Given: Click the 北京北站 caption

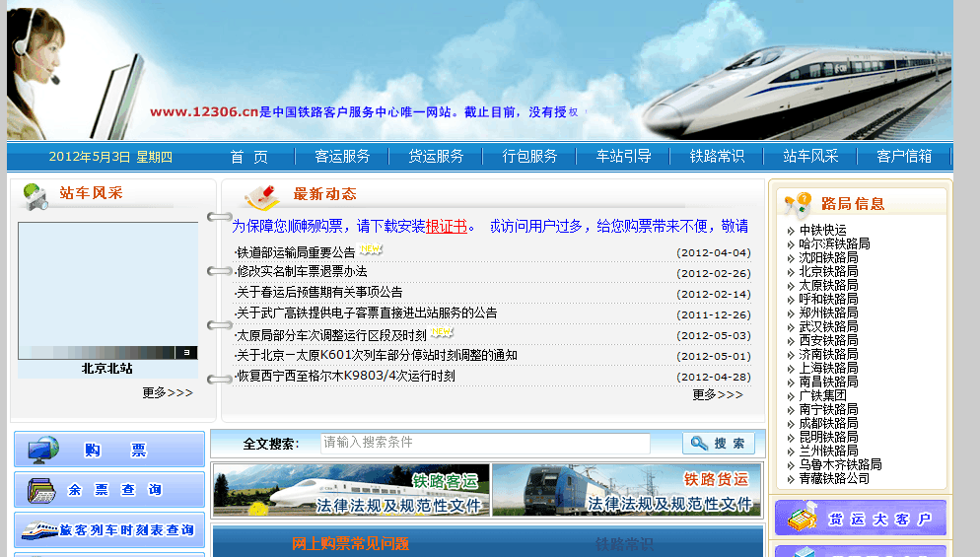Looking at the screenshot, I should coord(106,368).
